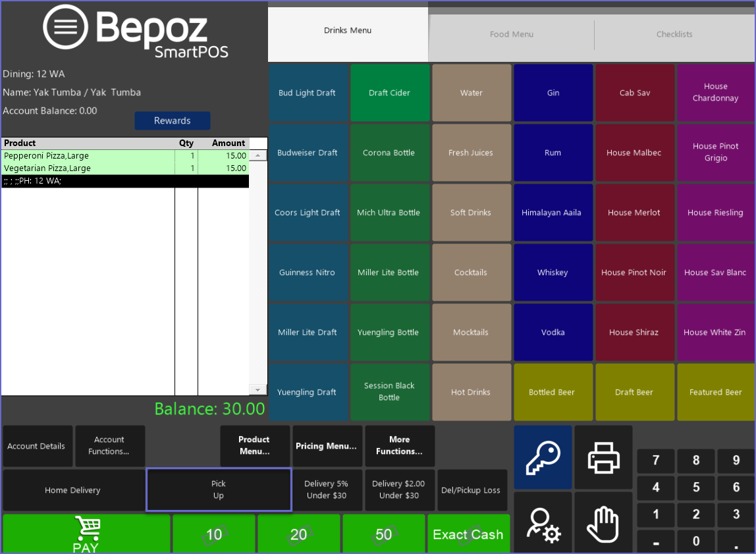Tap the 50 dollar cash note button
756x554 pixels.
point(383,534)
